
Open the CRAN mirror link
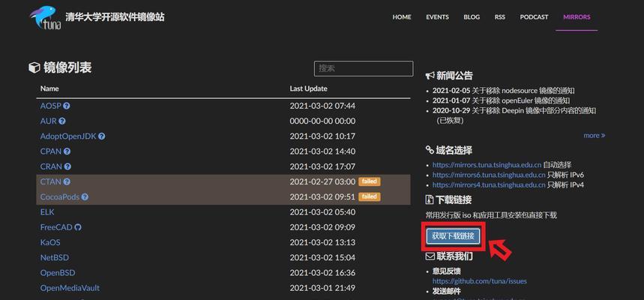point(51,166)
